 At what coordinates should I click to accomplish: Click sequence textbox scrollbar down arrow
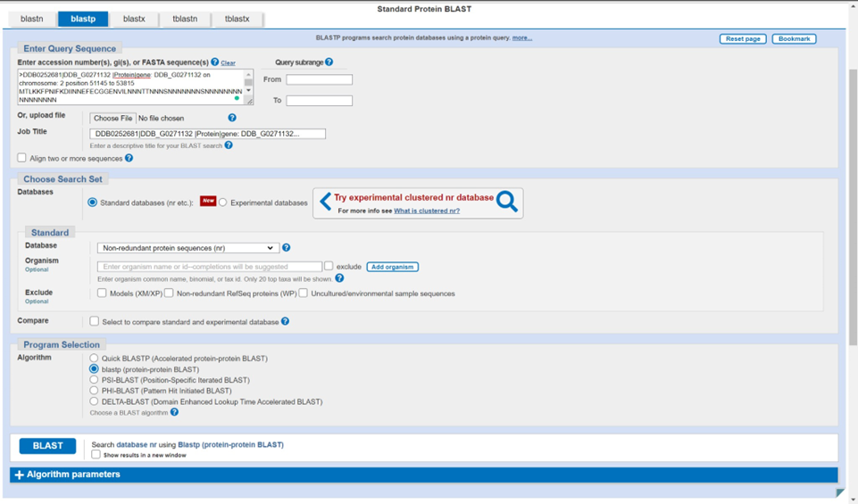pos(248,90)
